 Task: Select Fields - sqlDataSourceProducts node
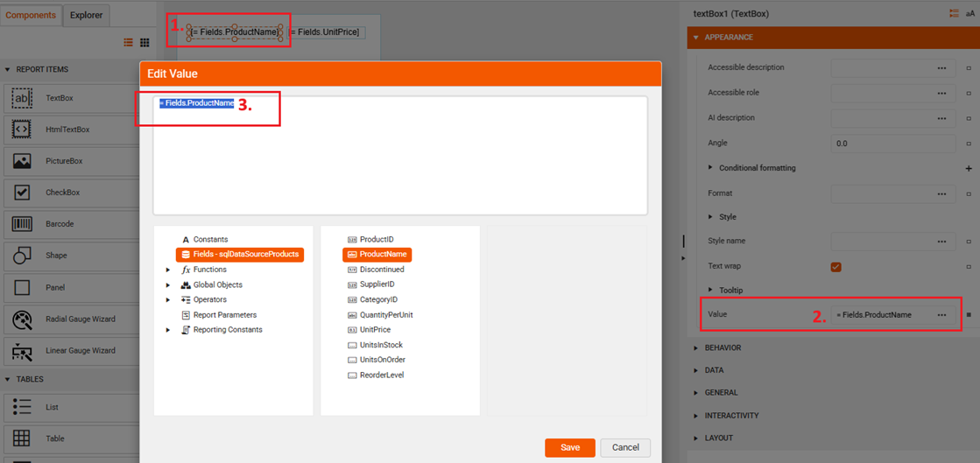pyautogui.click(x=240, y=255)
